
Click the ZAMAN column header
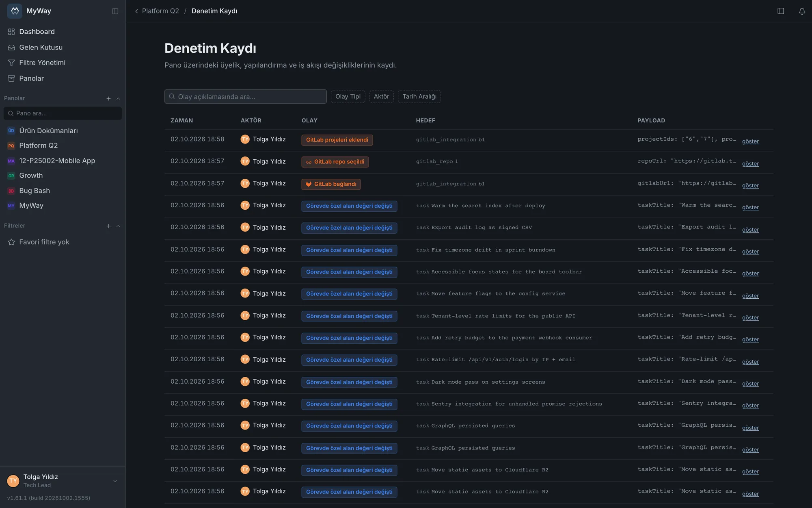click(x=181, y=121)
